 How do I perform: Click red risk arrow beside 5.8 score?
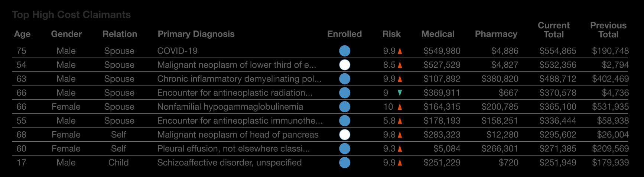pos(400,121)
